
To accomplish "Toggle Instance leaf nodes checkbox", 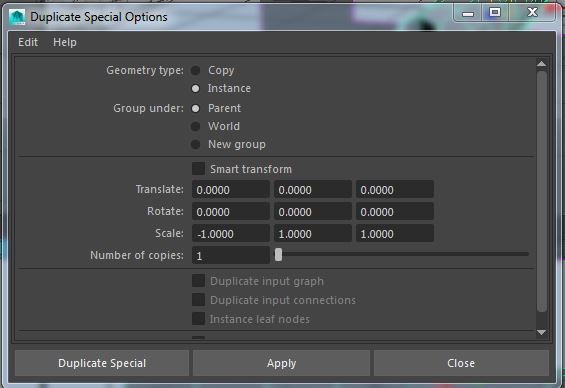I will point(199,318).
